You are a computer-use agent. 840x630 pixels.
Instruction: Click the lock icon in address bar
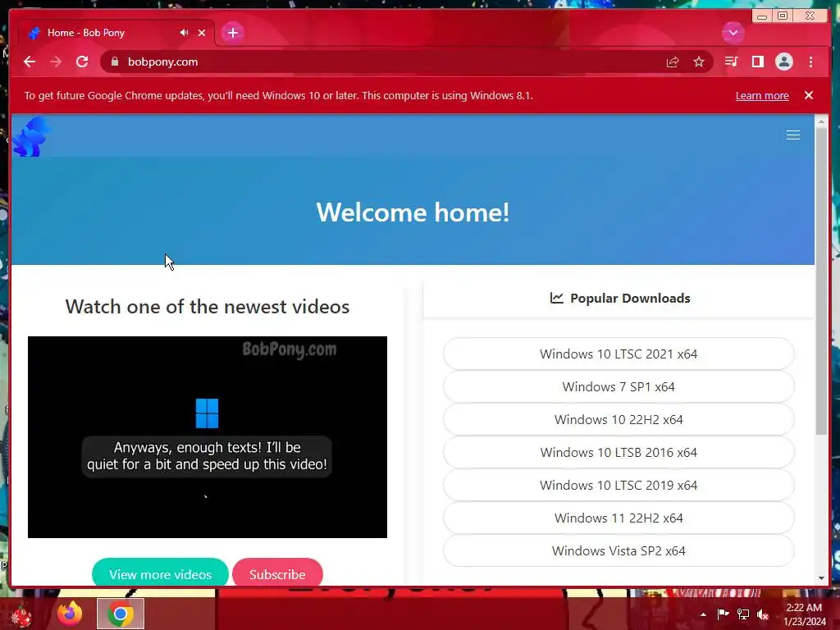[x=115, y=62]
